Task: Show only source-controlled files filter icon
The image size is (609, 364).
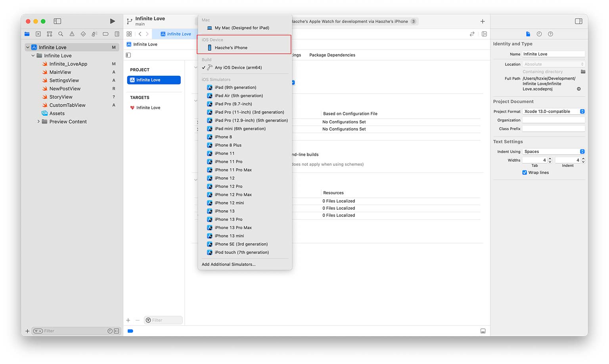Action: click(x=117, y=331)
